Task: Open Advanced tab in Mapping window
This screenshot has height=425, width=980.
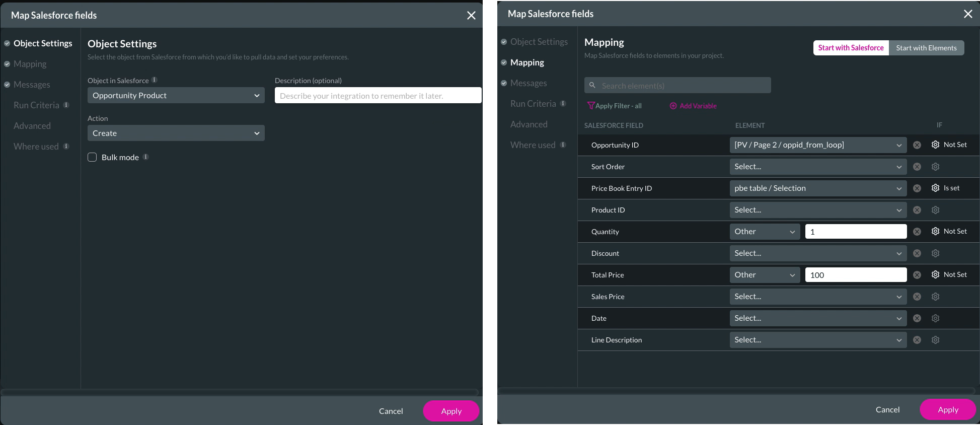Action: [x=529, y=124]
